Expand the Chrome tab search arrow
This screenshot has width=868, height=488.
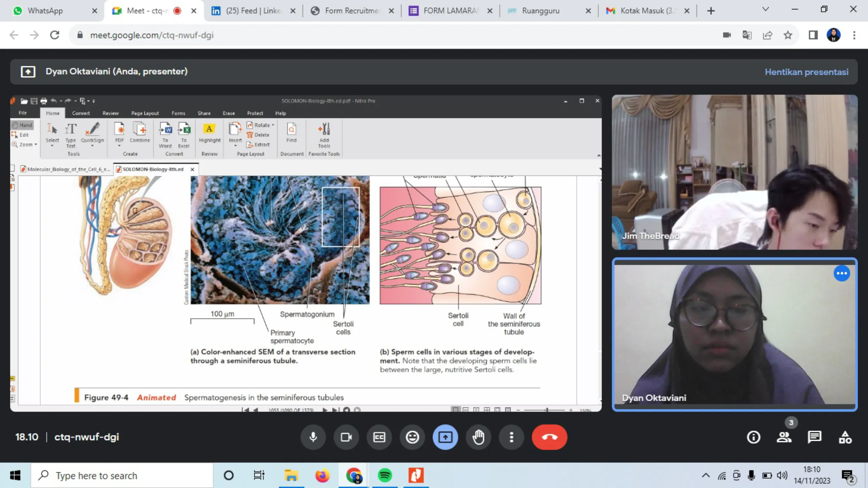click(765, 9)
